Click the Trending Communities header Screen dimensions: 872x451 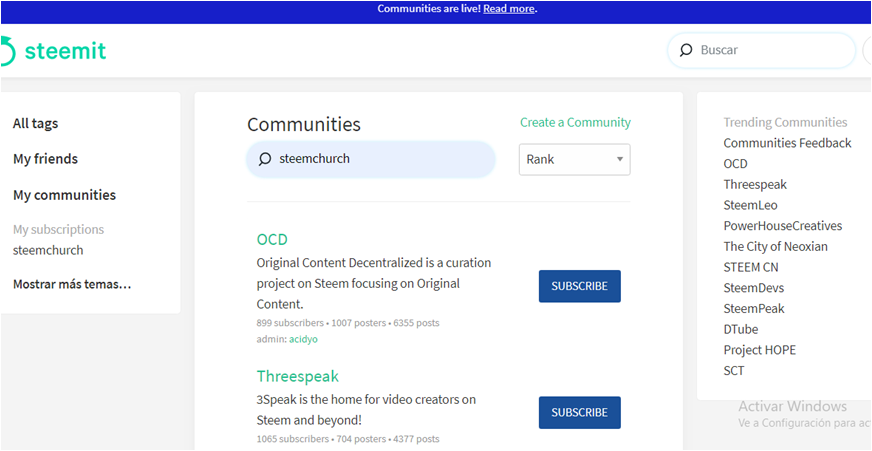[785, 122]
